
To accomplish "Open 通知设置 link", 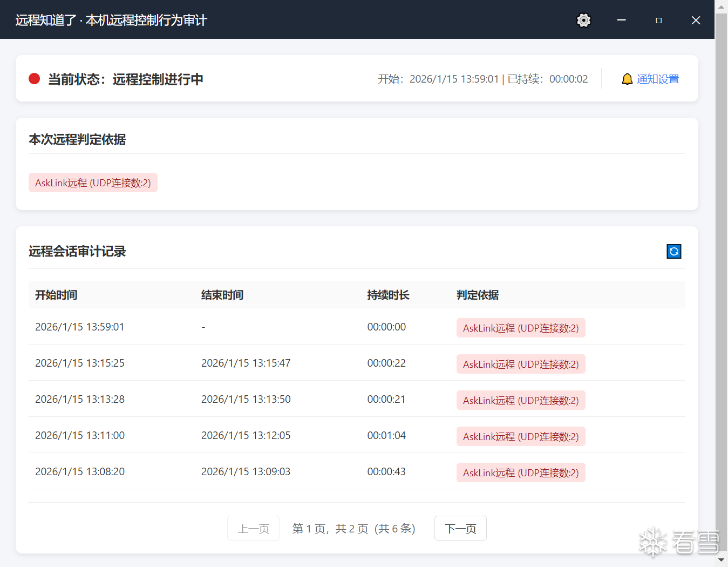I will (658, 79).
